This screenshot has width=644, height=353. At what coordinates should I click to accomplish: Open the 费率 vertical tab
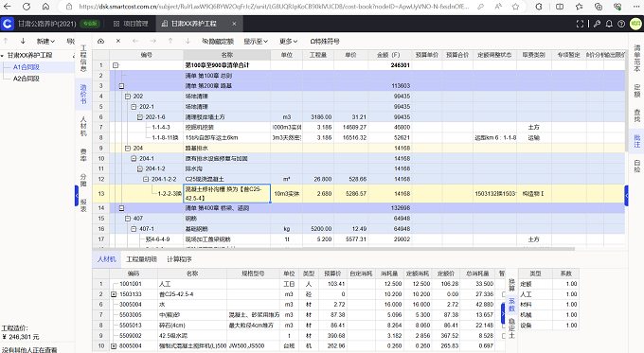[x=83, y=155]
